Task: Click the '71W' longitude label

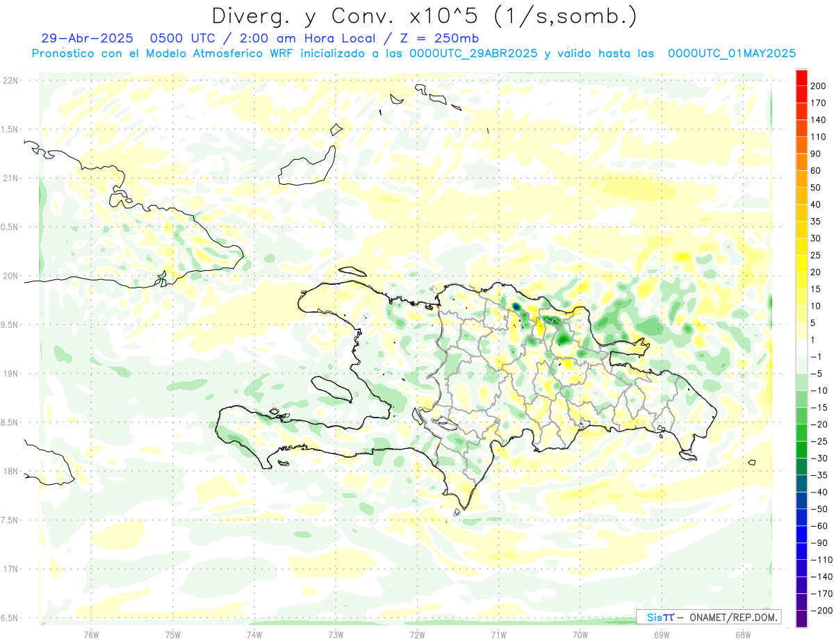Action: pos(498,634)
